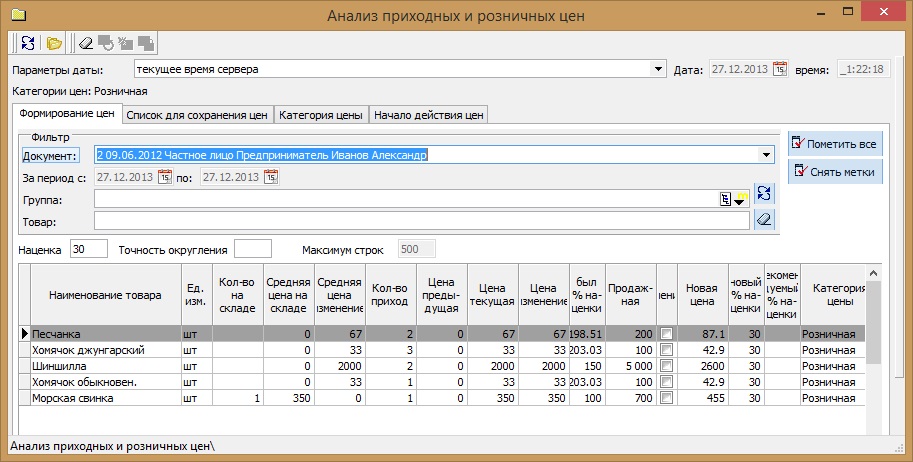The height and width of the screenshot is (462, 913).
Task: Open the calendar picker next to Дата field
Action: point(780,69)
